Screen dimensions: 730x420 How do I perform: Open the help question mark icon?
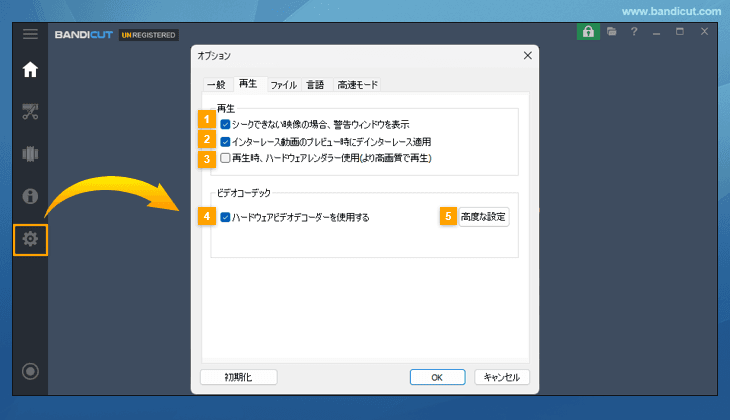coord(634,32)
